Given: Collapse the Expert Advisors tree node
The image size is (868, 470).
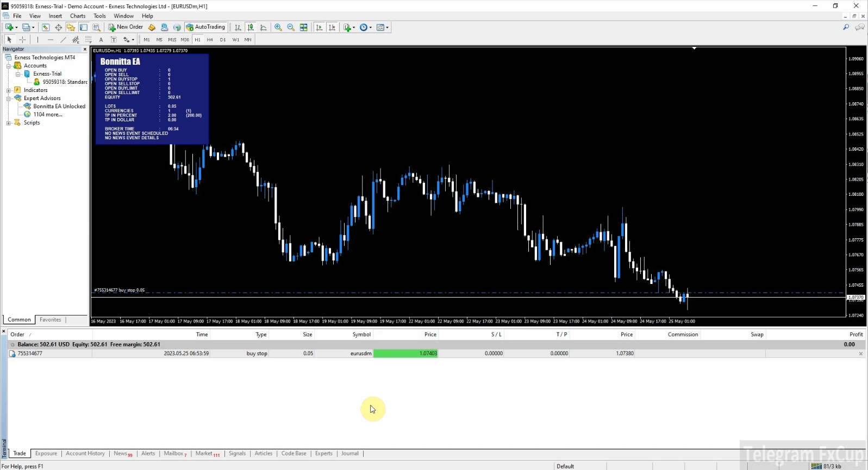Looking at the screenshot, I should pyautogui.click(x=9, y=98).
